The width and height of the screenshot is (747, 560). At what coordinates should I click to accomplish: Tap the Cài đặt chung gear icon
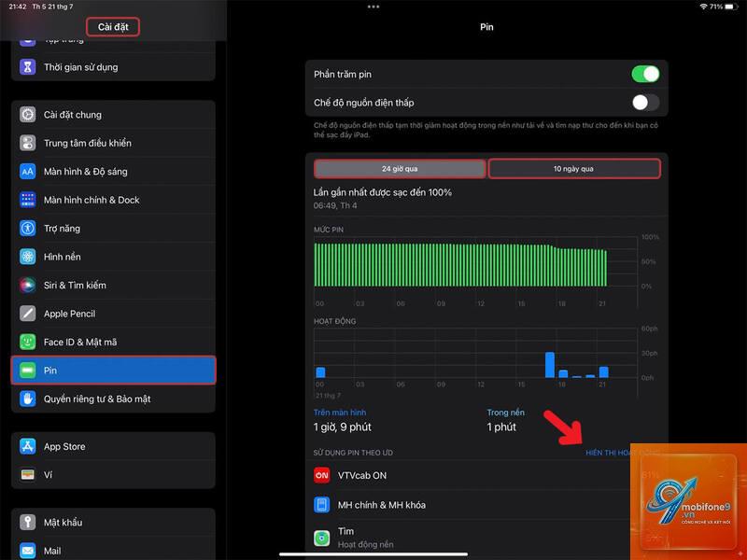[28, 115]
